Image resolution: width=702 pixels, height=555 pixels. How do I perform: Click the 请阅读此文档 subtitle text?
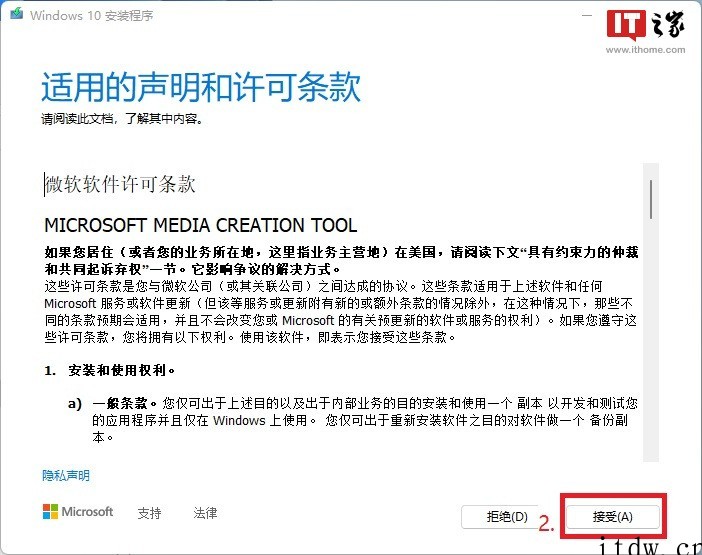pos(122,119)
